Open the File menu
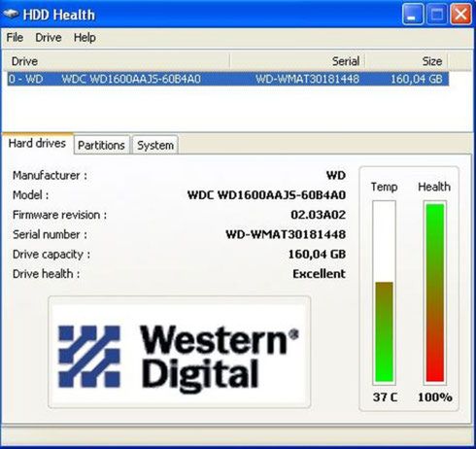The width and height of the screenshot is (476, 449). pos(15,38)
